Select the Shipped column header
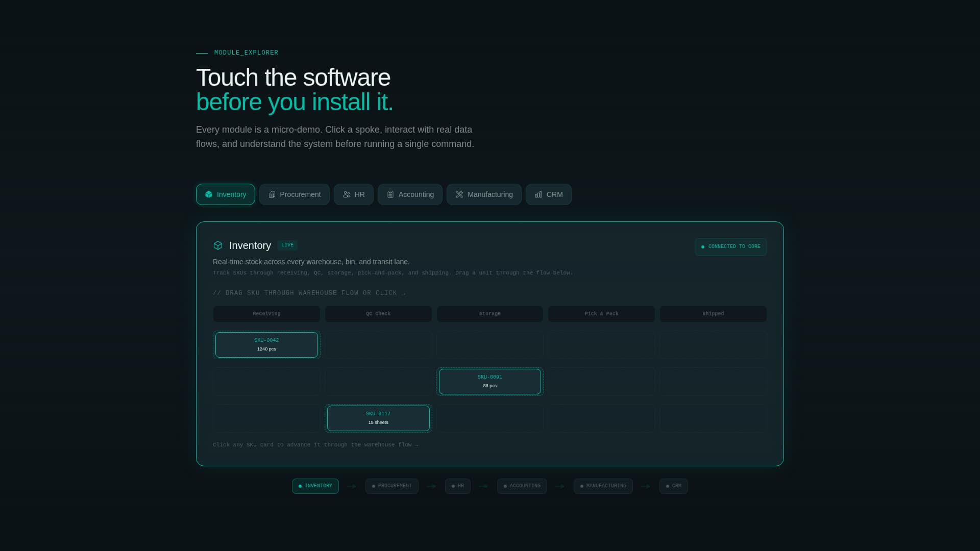Image resolution: width=980 pixels, height=551 pixels. (x=713, y=314)
